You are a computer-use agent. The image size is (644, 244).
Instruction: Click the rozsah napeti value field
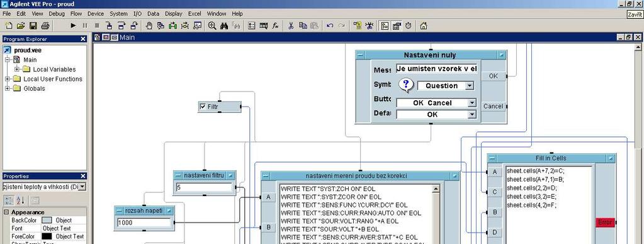pos(144,223)
